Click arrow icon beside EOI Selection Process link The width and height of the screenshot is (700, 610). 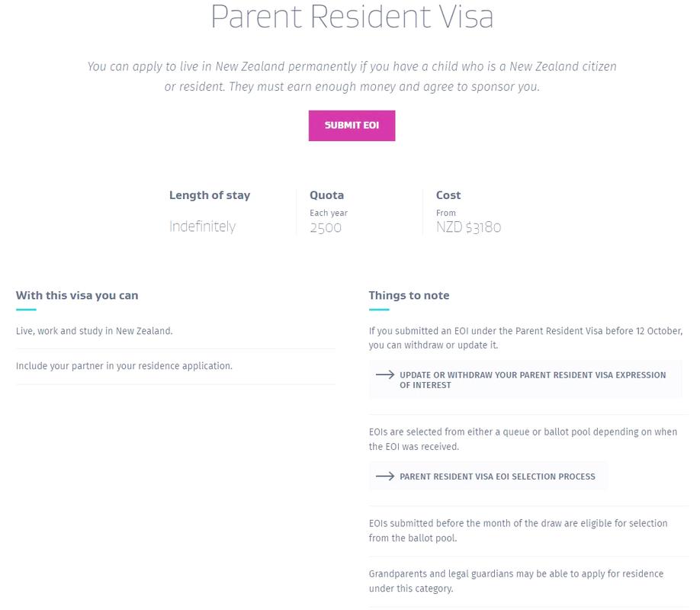click(x=385, y=477)
